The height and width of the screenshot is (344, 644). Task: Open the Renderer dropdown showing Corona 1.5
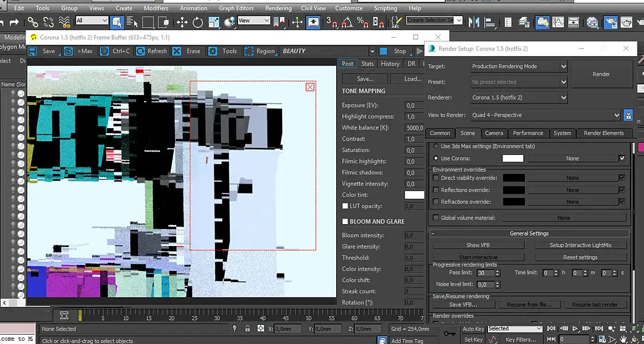pos(519,98)
